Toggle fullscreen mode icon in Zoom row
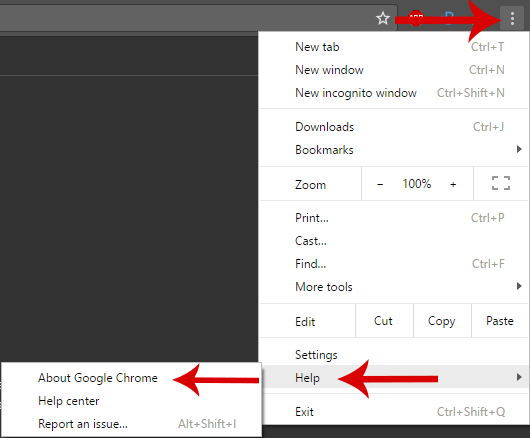The image size is (530, 438). [501, 184]
